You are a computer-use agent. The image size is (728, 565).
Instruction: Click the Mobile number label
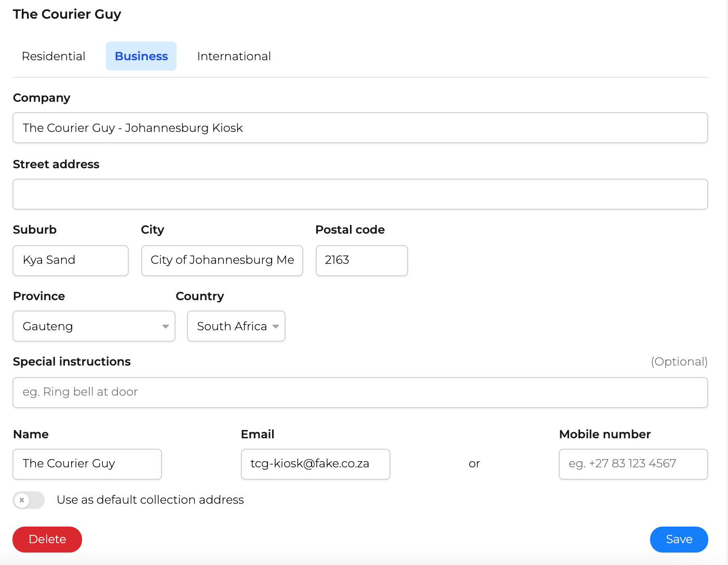[605, 434]
